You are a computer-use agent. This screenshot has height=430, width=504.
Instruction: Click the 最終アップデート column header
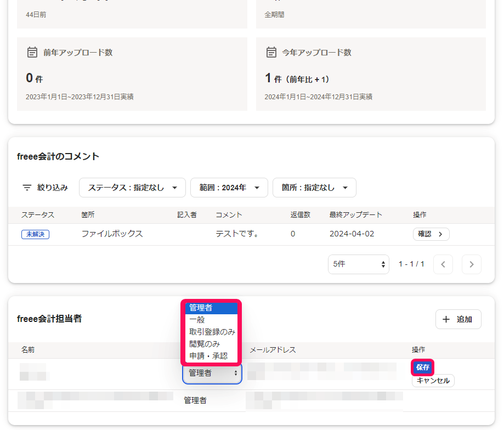tap(355, 214)
